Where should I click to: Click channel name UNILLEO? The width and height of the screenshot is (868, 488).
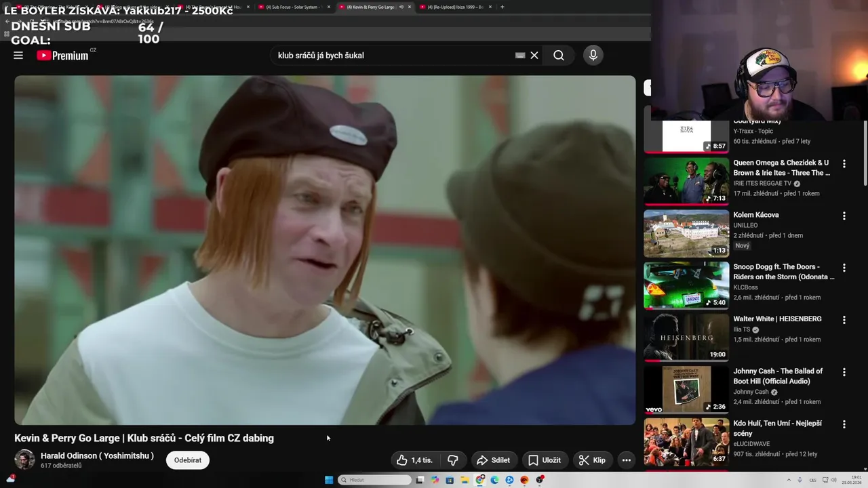pyautogui.click(x=745, y=225)
